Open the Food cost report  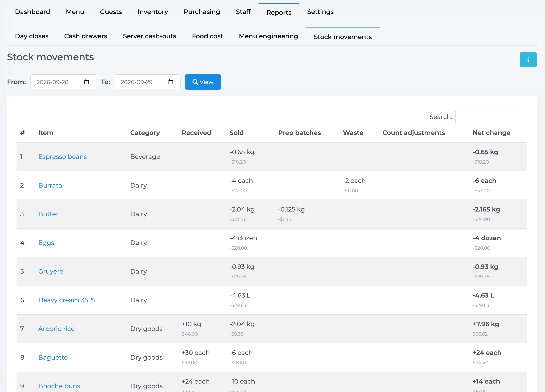click(207, 36)
